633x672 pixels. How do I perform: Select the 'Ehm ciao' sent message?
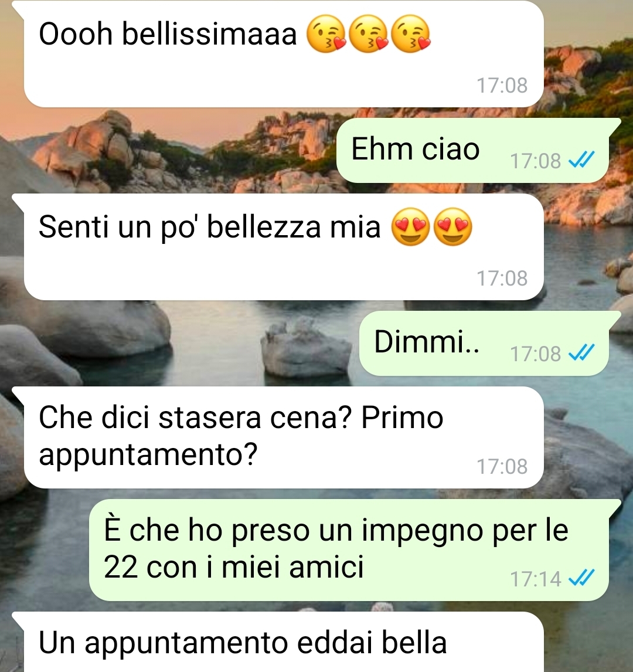tap(472, 151)
